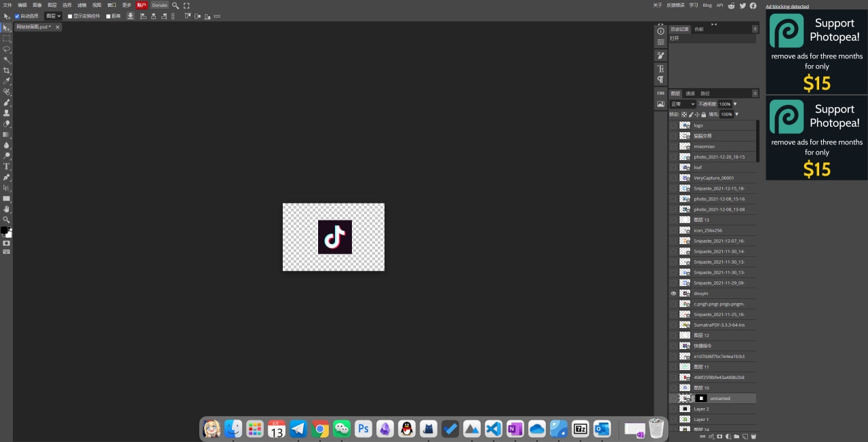This screenshot has height=442, width=868.
Task: Select the Eraser tool
Action: click(x=7, y=123)
